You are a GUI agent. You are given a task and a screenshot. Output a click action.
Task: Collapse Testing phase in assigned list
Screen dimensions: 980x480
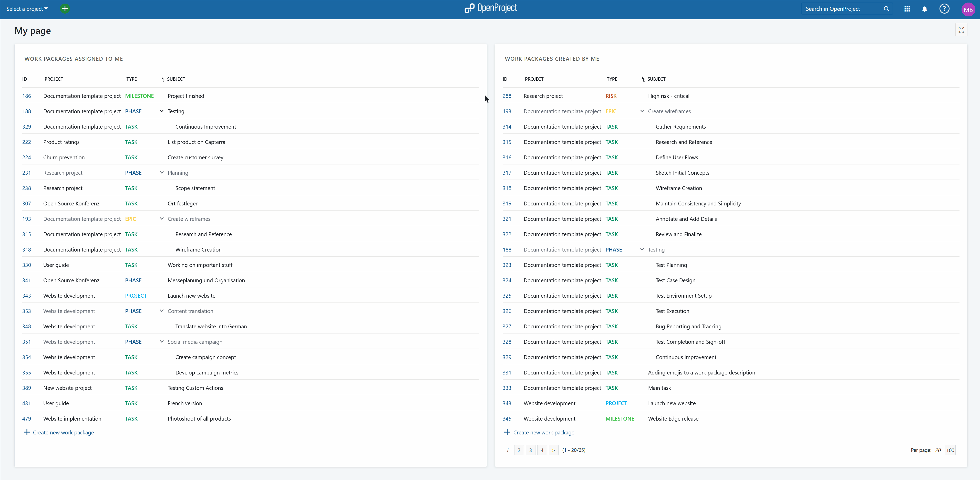click(x=162, y=111)
